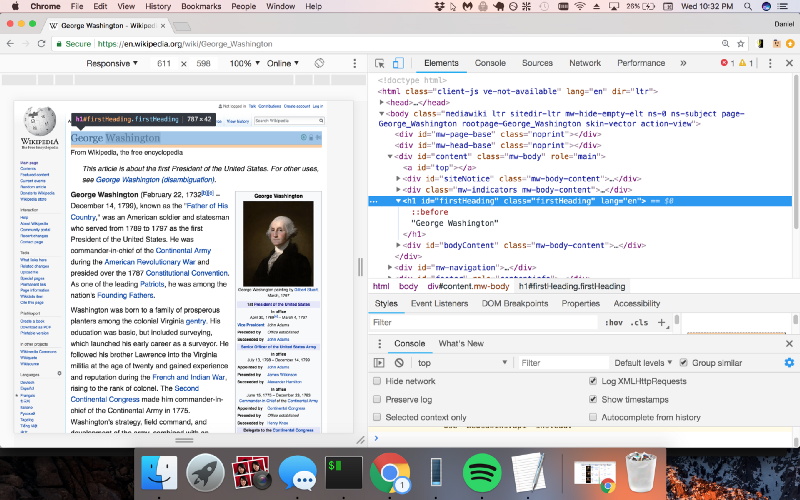Toggle the device toolbar icon in DevTools
The image size is (800, 500).
click(x=398, y=63)
